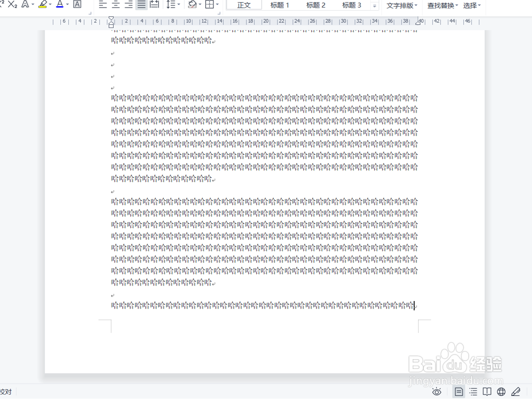The width and height of the screenshot is (532, 399).
Task: Expand the styles gallery list
Action: (375, 6)
